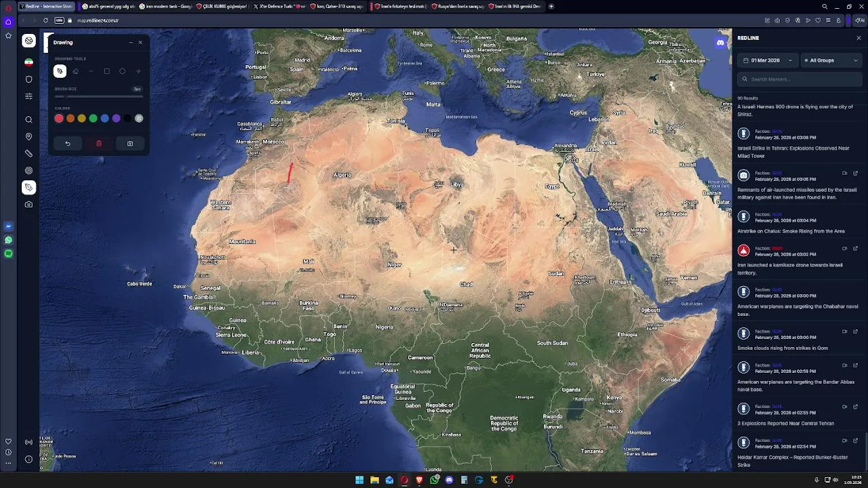Pick the orange color swatch
Viewport: 868px width, 488px height.
71,119
